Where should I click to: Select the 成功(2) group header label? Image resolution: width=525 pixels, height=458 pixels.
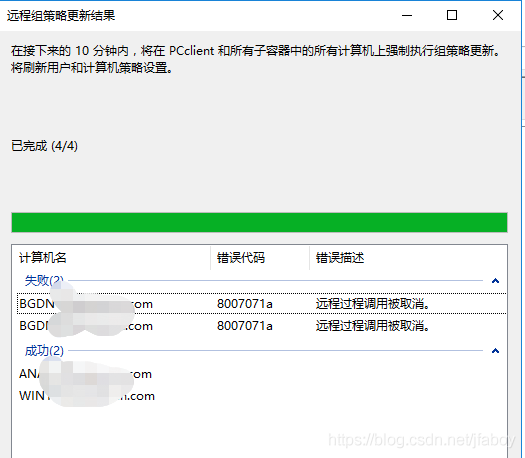[x=44, y=351]
